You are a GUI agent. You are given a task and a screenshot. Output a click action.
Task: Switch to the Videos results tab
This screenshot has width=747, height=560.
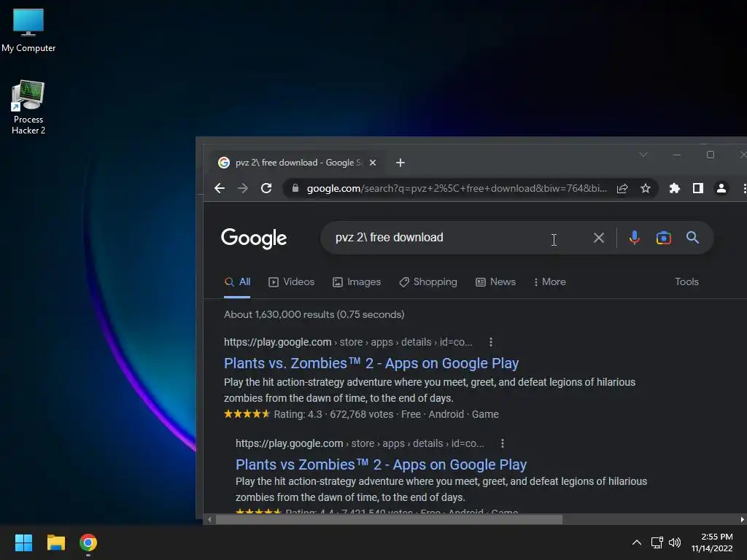pos(291,282)
